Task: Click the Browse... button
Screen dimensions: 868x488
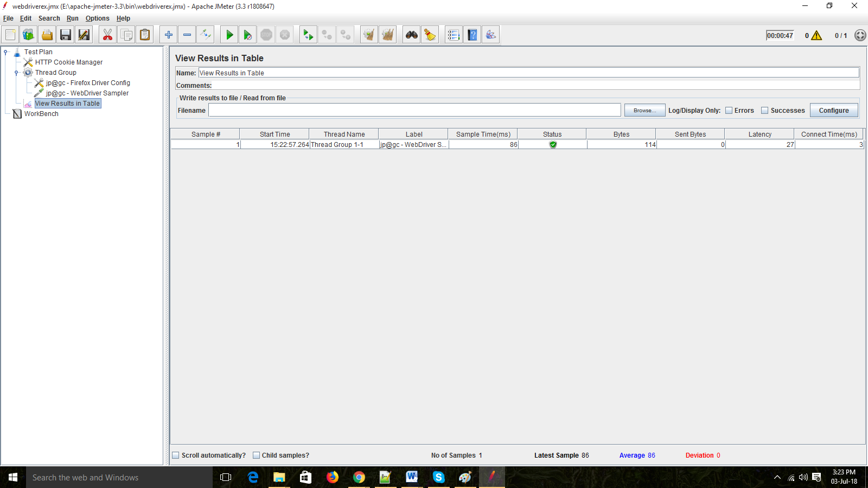Action: [644, 110]
